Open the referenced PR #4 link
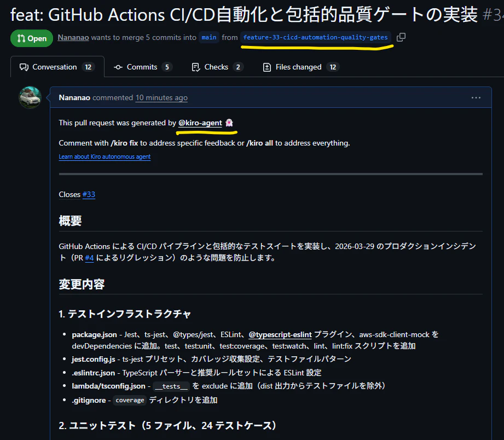Viewport: 504px width, 440px height. point(89,258)
